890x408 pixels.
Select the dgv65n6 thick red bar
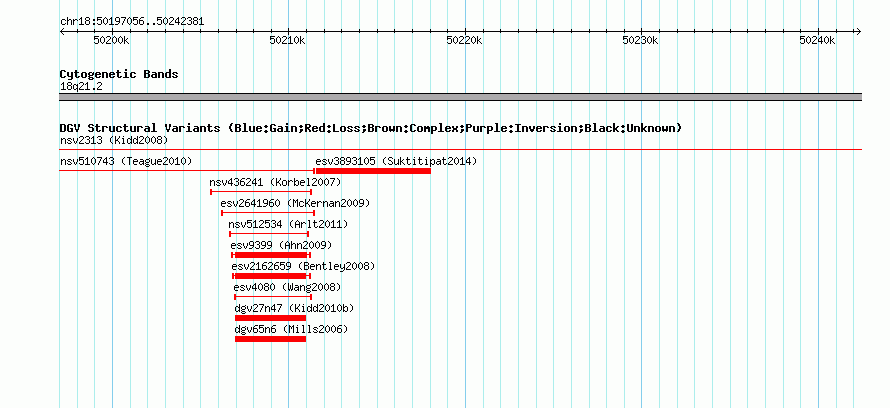tap(270, 339)
